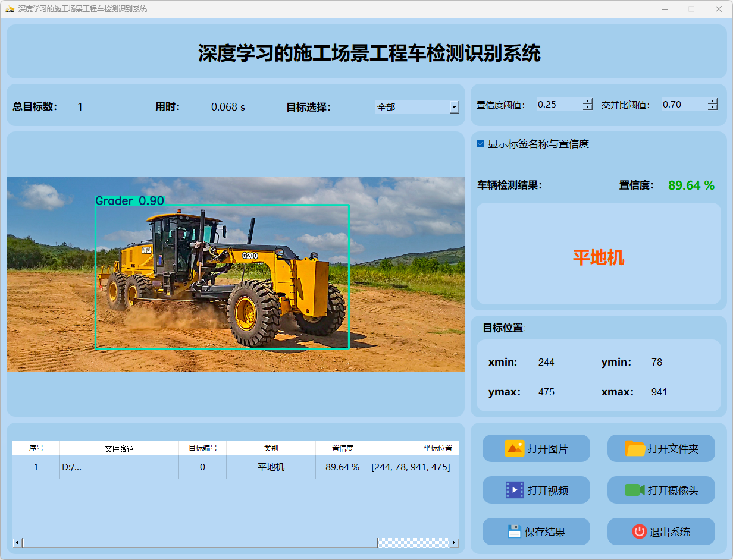Increase 置信度阈值 with the up arrow
This screenshot has height=560, width=733.
coord(588,101)
